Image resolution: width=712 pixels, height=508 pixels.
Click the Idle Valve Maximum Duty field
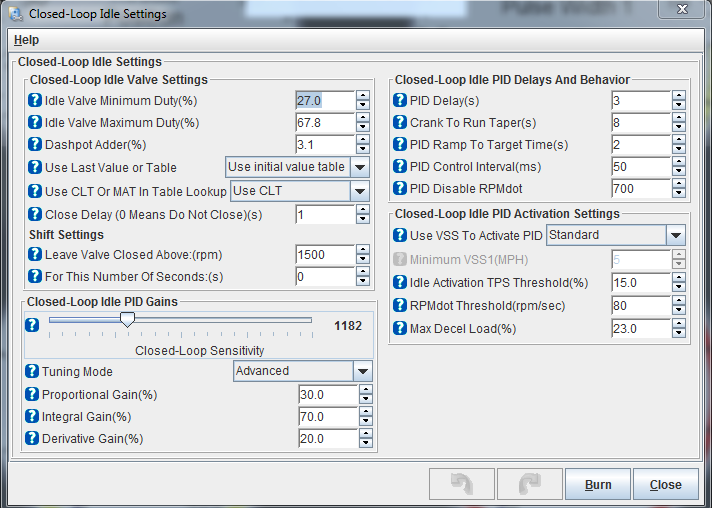[x=325, y=122]
